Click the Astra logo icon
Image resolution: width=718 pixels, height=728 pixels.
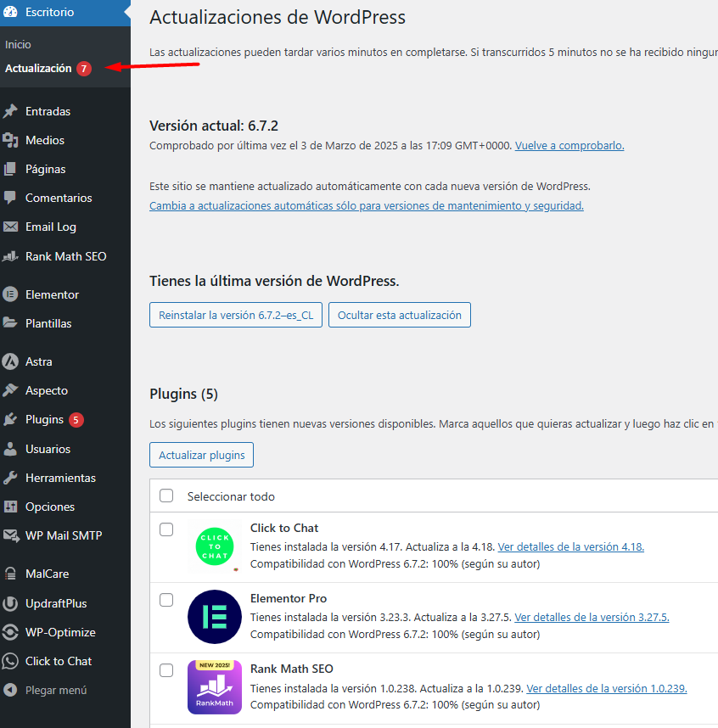[10, 361]
